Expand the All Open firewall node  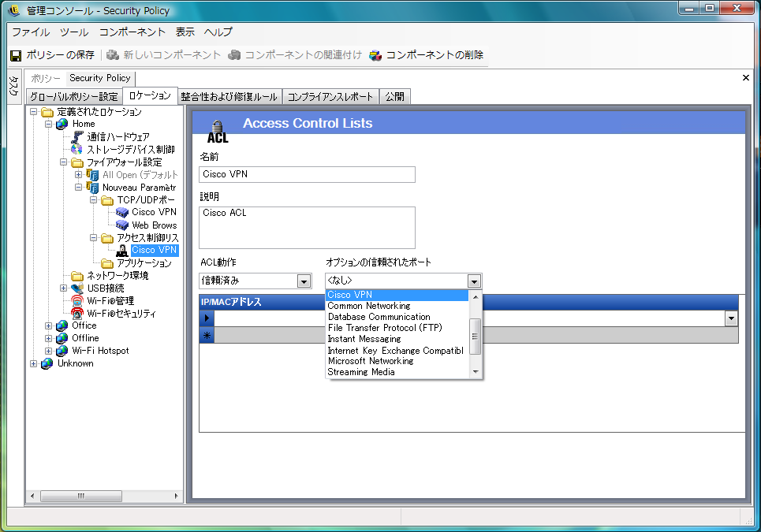(79, 175)
